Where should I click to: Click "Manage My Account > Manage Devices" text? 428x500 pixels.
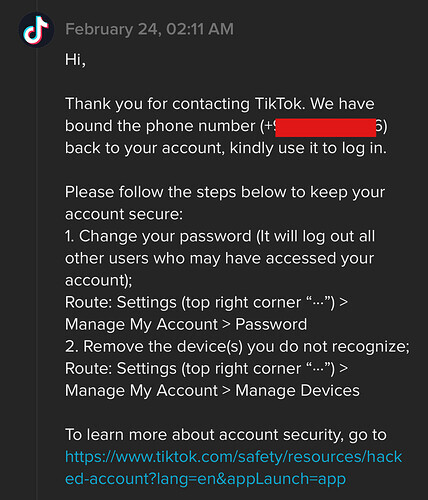click(212, 391)
